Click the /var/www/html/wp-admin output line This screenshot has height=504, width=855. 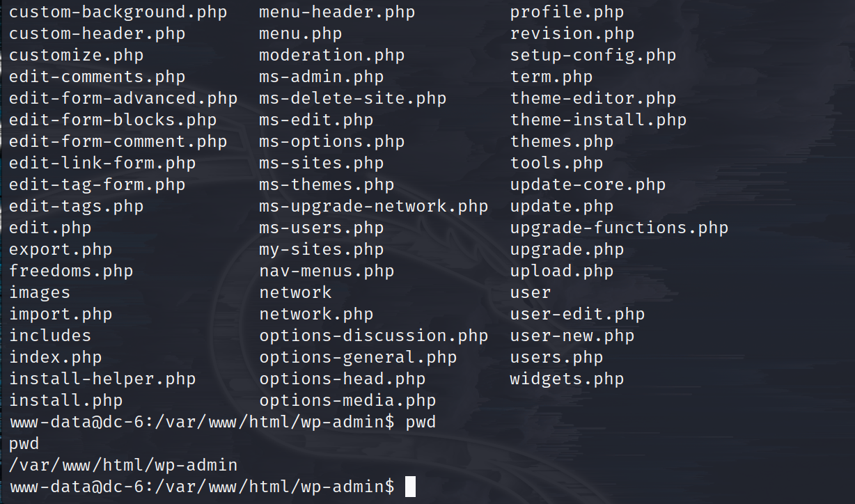pyautogui.click(x=123, y=465)
